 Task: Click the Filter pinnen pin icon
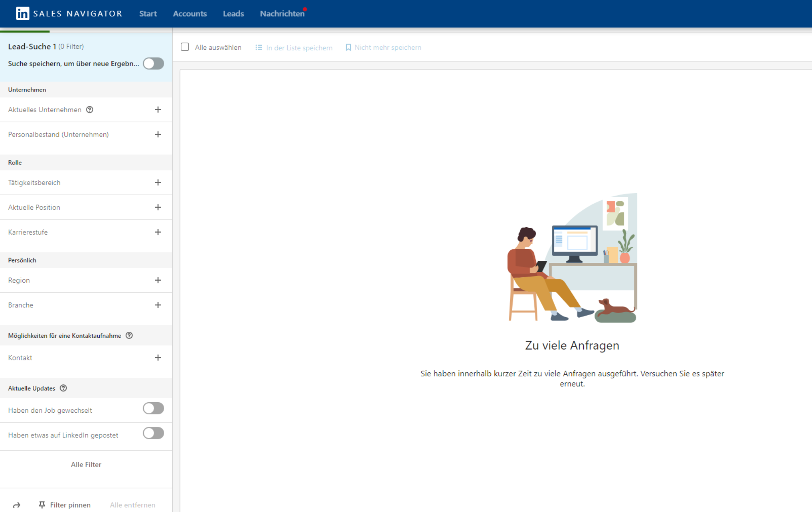click(x=42, y=505)
